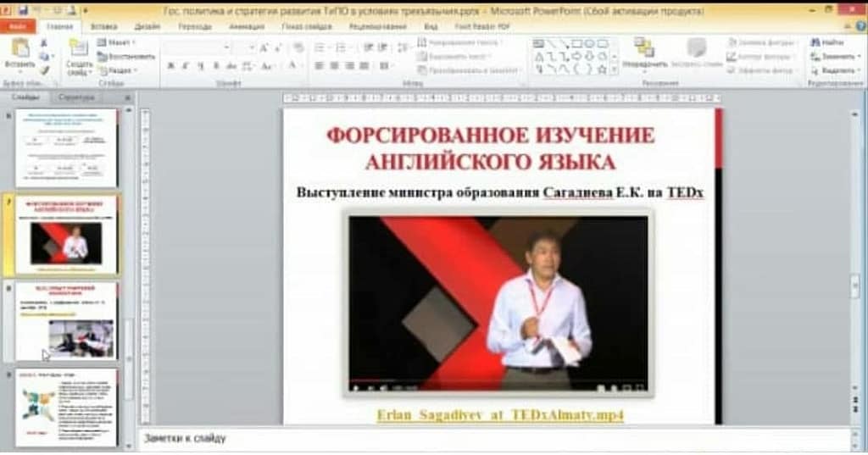868x455 pixels.
Task: Toggle center text alignment
Action: click(x=333, y=66)
